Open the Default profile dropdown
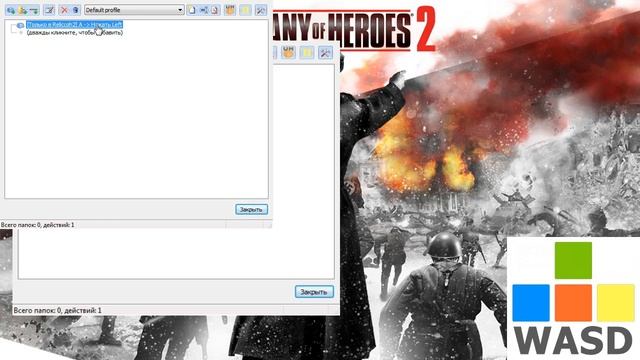Image resolution: width=640 pixels, height=360 pixels. click(134, 10)
